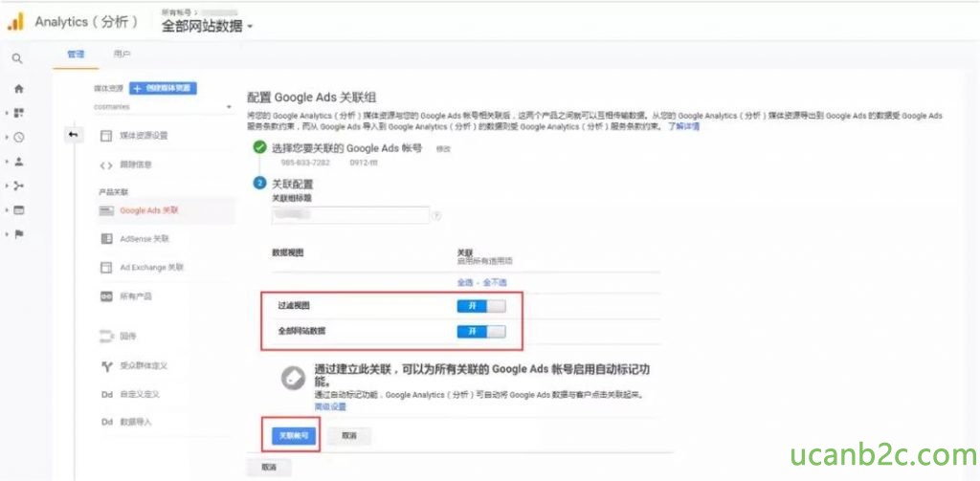The image size is (980, 481).
Task: Click the 媒体资源设置 property settings icon
Action: coord(106,136)
